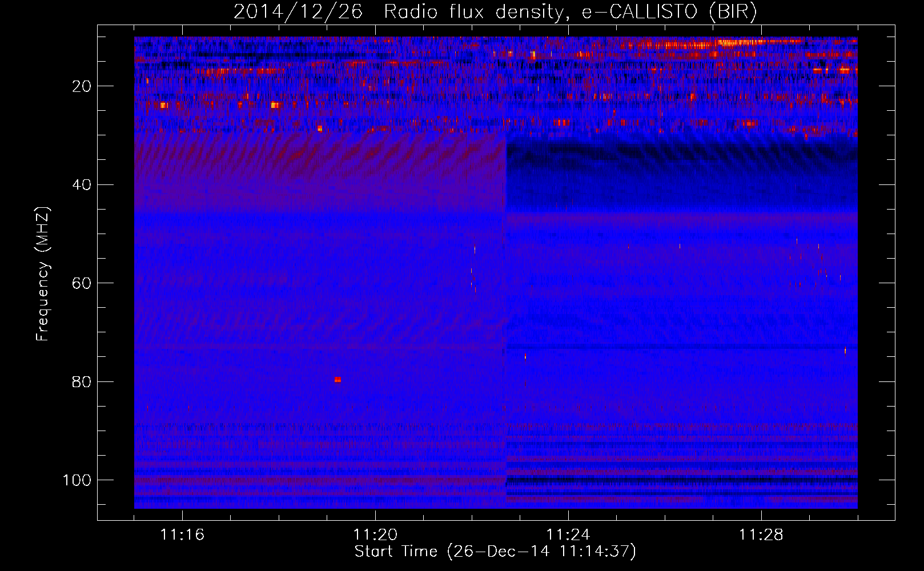
Task: Click the 40 frequency tick label
Action: (x=82, y=185)
